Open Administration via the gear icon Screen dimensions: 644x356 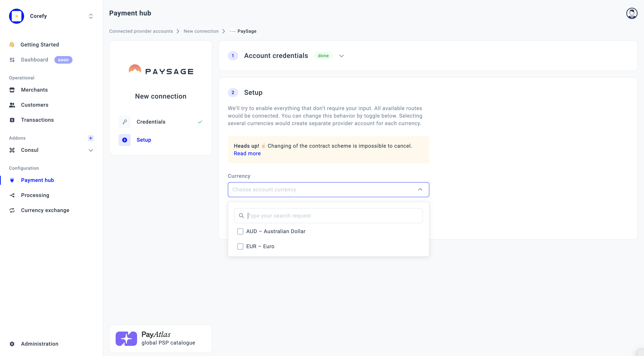pos(12,344)
